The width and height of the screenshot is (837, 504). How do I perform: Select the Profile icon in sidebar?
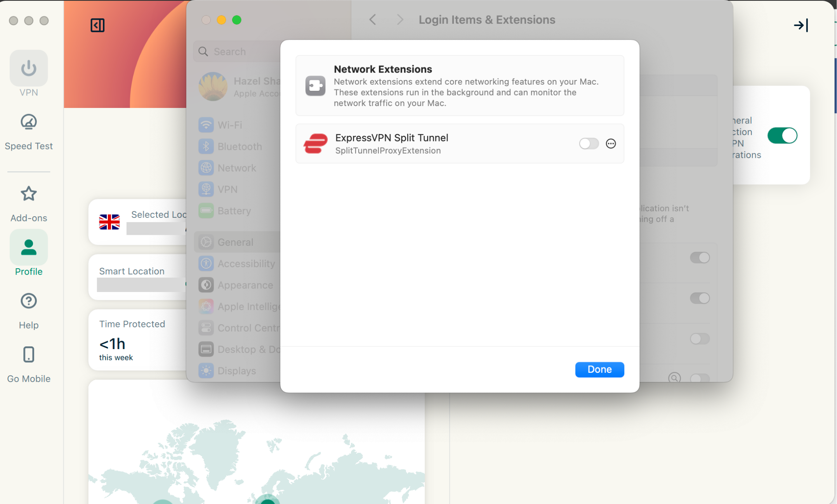coord(29,247)
